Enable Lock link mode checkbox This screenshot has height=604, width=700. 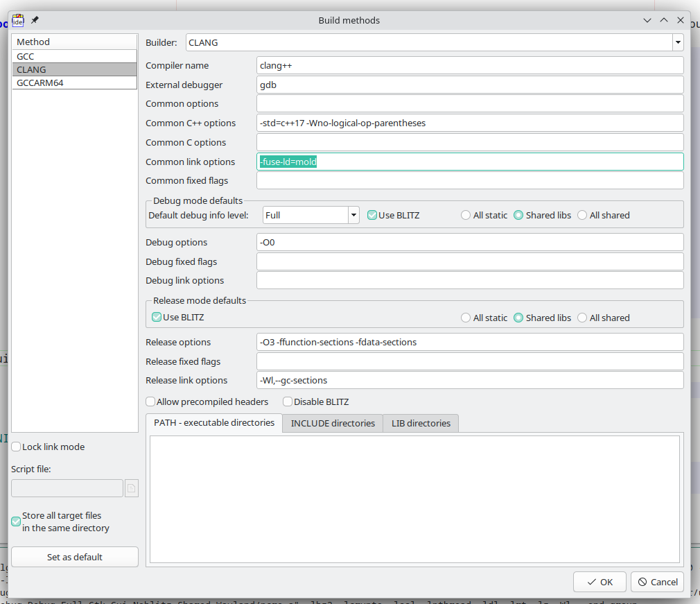(x=16, y=447)
